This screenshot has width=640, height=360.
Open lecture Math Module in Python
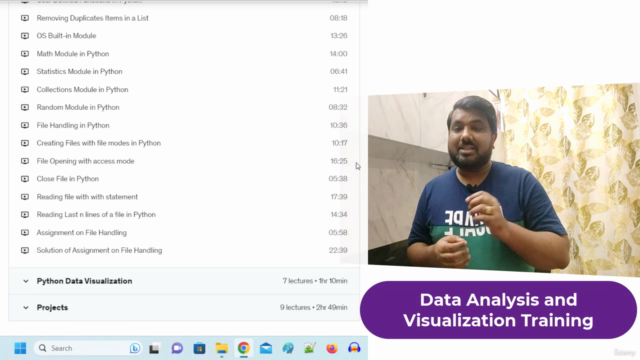point(73,54)
